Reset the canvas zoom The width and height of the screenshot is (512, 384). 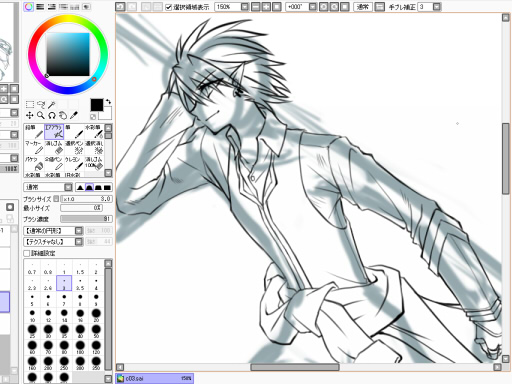277,7
